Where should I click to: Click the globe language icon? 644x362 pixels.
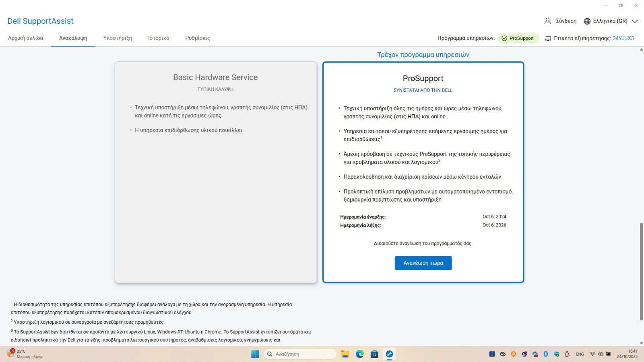coord(587,21)
